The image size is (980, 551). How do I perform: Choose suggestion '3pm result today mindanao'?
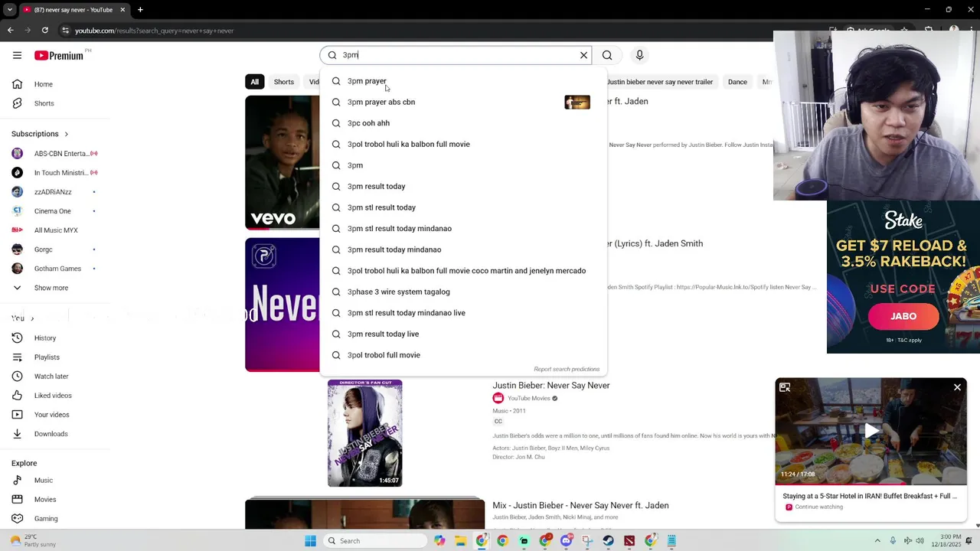(x=463, y=249)
